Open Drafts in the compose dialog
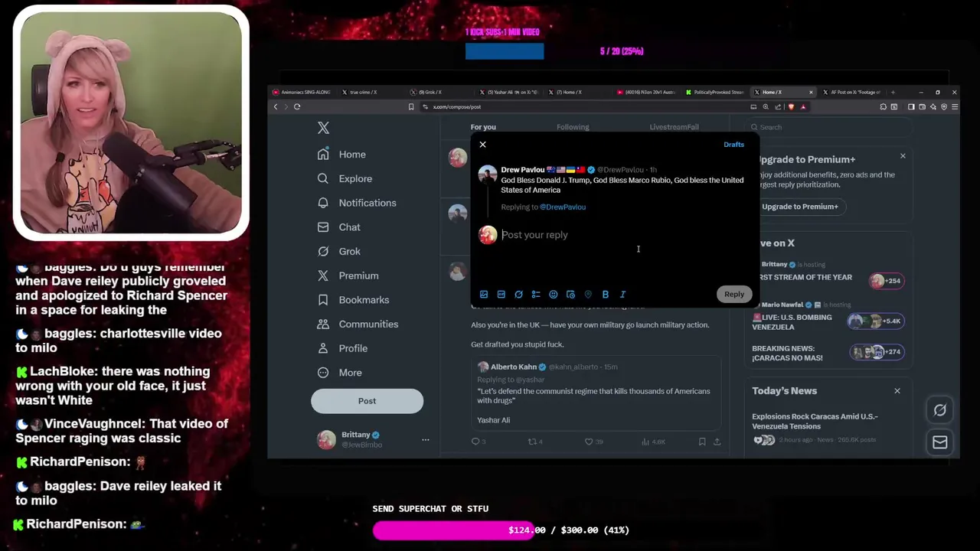The image size is (980, 551). point(733,145)
